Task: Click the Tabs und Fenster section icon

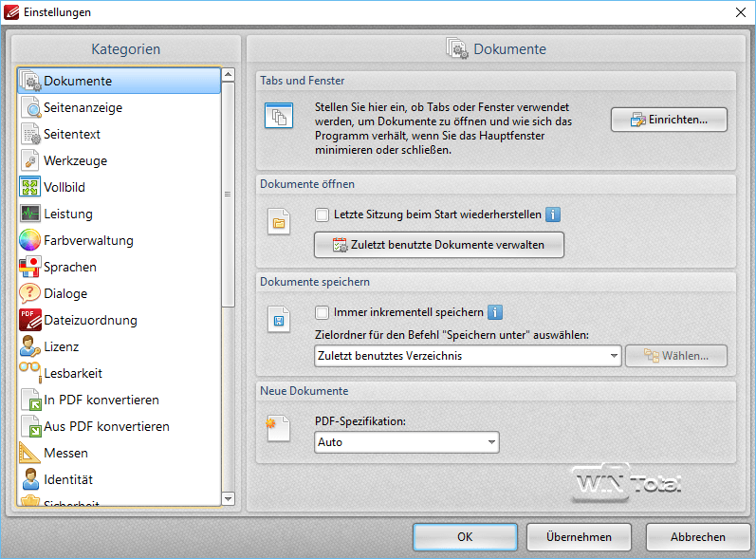Action: [x=279, y=116]
